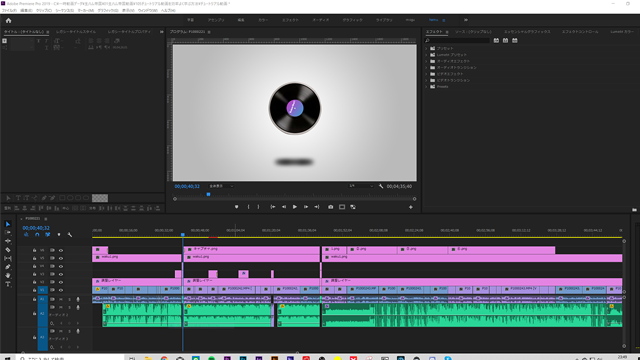
Task: Add marker in Program monitor
Action: tap(236, 207)
